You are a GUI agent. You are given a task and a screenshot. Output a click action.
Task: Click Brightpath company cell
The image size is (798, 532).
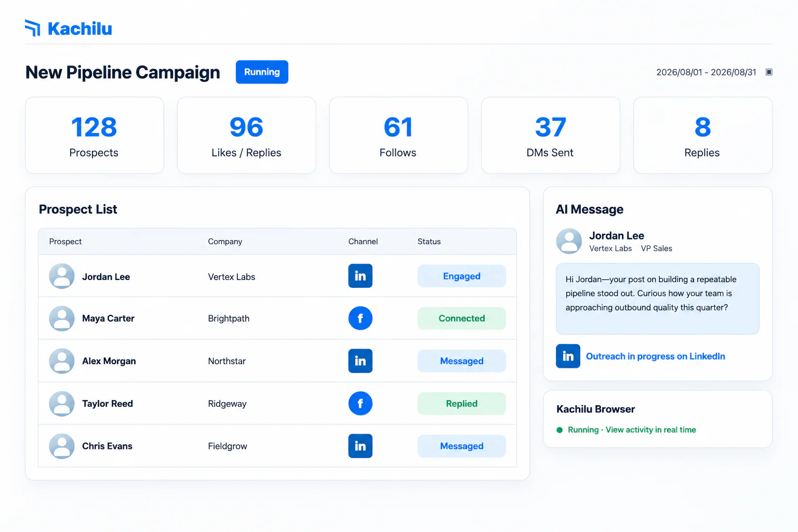(229, 318)
